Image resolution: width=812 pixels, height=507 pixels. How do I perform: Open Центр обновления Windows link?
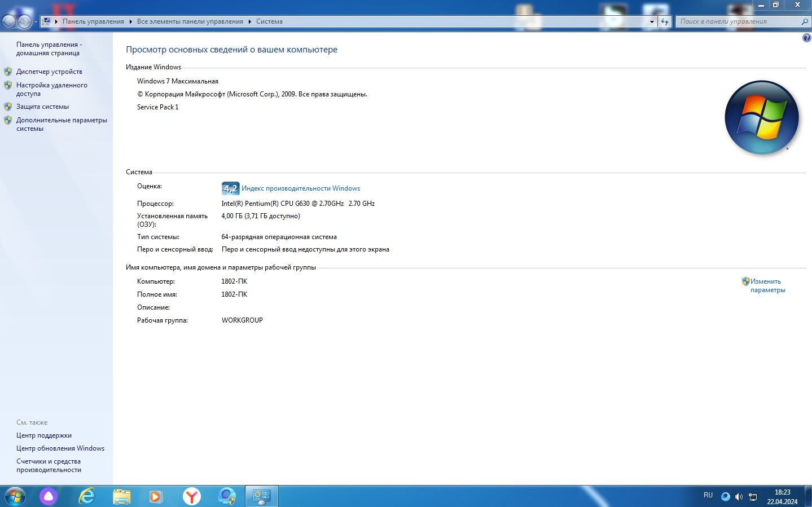[x=60, y=448]
